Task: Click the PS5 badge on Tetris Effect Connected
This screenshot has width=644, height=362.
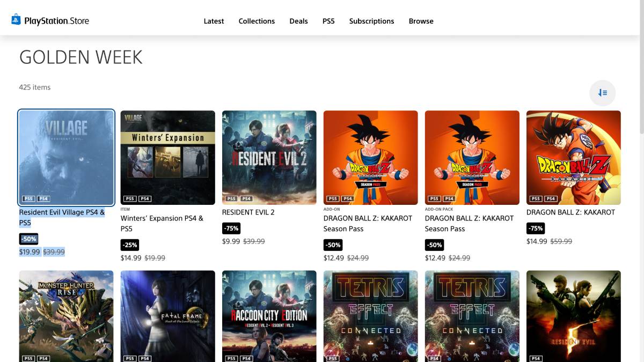Action: (x=332, y=358)
